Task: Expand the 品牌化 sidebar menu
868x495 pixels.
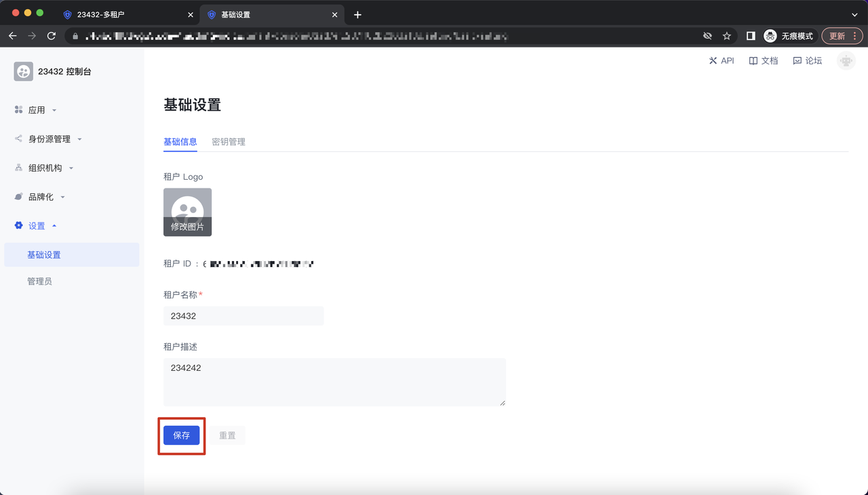Action: (41, 197)
